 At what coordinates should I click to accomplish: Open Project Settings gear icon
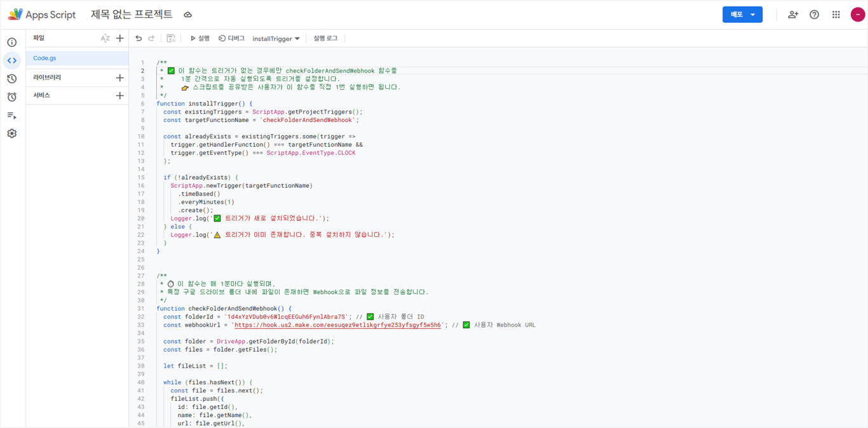pos(12,133)
